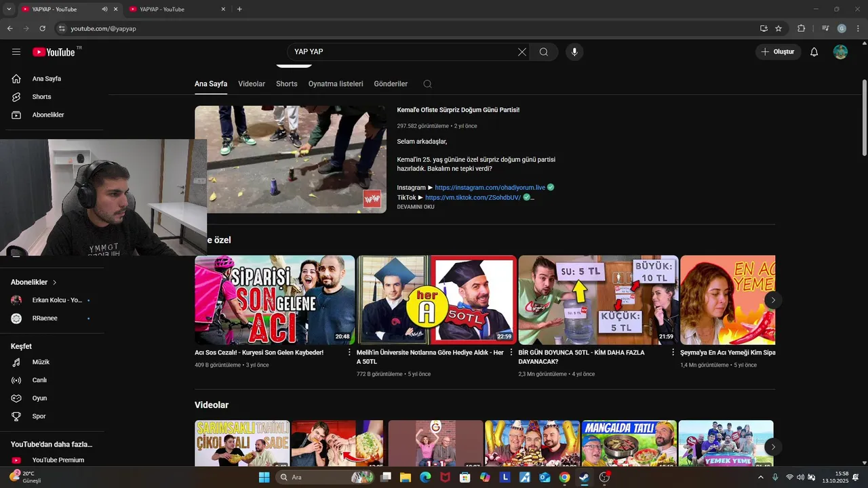The width and height of the screenshot is (868, 488).
Task: Open options for the BİR GÜN BOYUNCA video
Action: [x=673, y=352]
